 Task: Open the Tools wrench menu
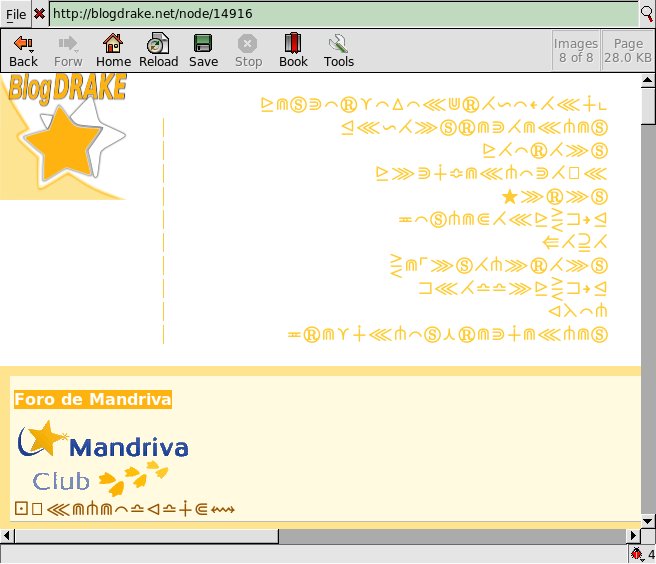339,50
